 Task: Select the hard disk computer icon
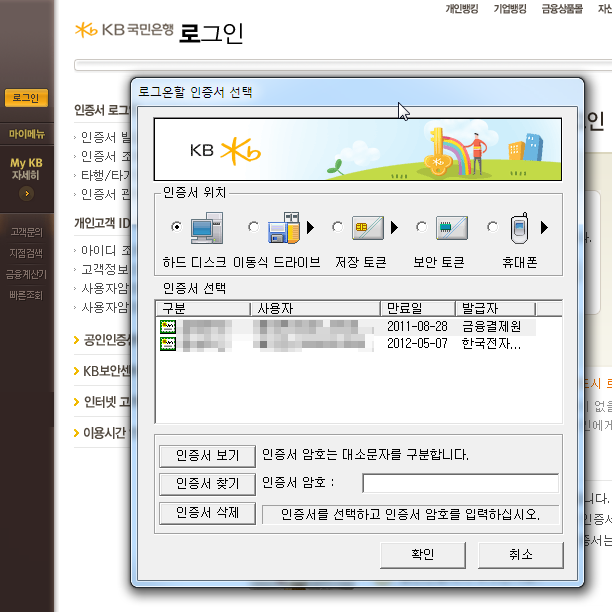(207, 228)
